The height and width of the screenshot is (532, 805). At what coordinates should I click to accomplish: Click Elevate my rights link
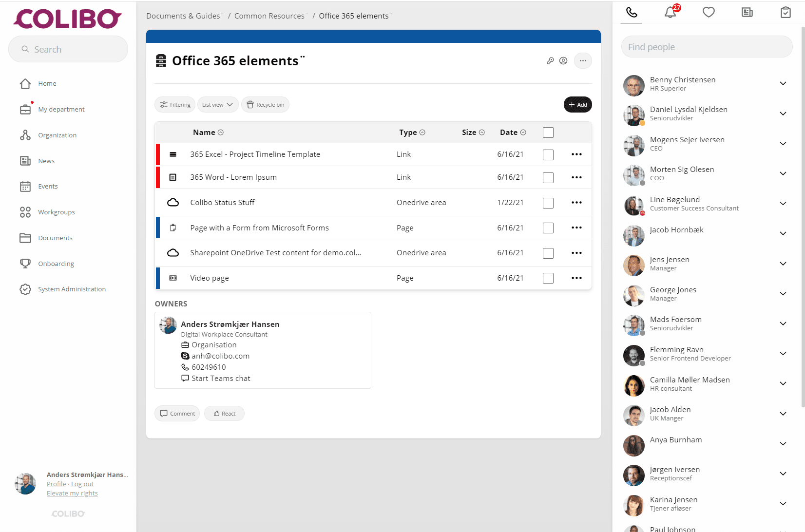tap(72, 494)
